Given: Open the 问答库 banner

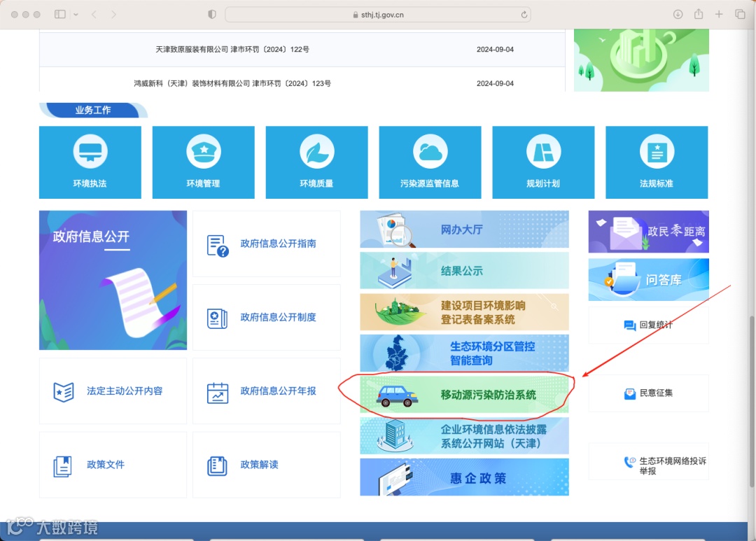Looking at the screenshot, I should [x=648, y=280].
